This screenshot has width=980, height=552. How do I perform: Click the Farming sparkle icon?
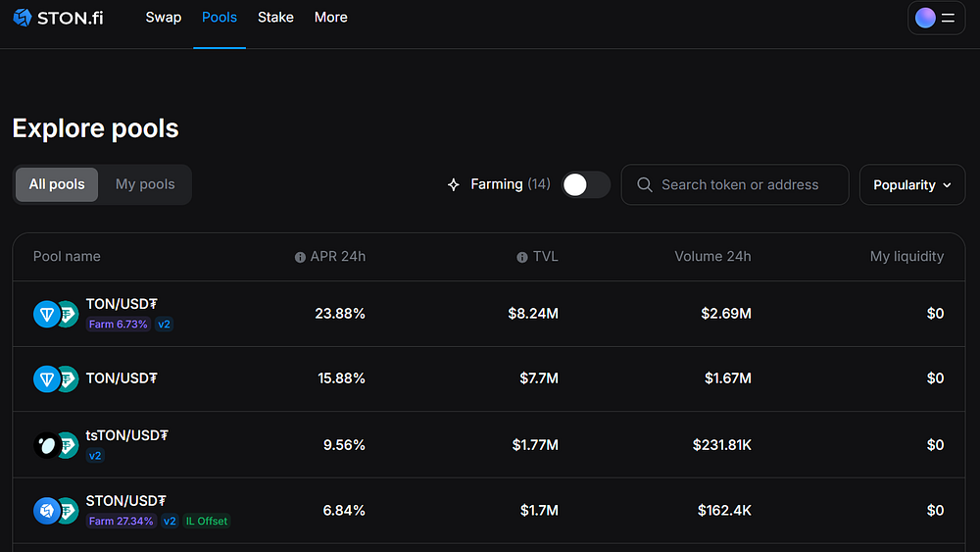[454, 184]
